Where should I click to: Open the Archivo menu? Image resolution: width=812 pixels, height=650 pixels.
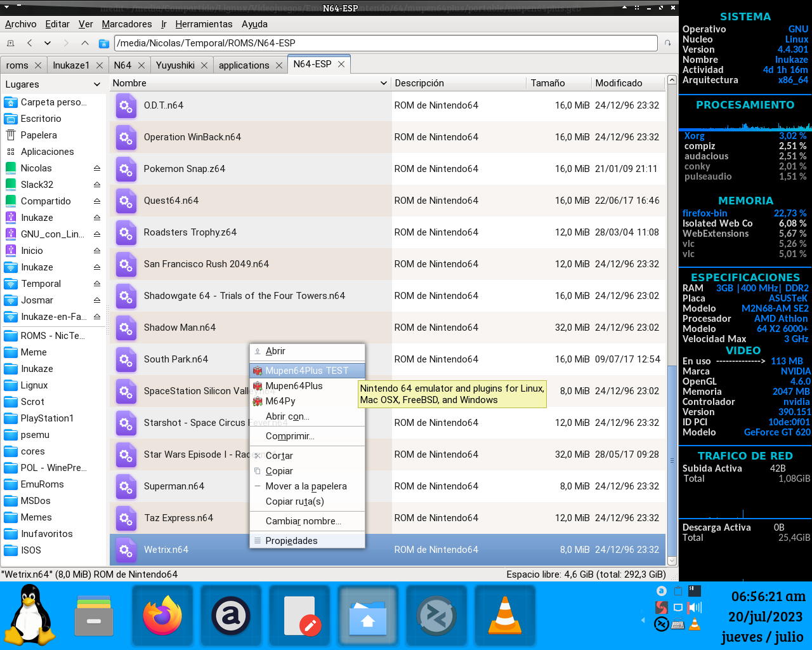click(x=20, y=24)
